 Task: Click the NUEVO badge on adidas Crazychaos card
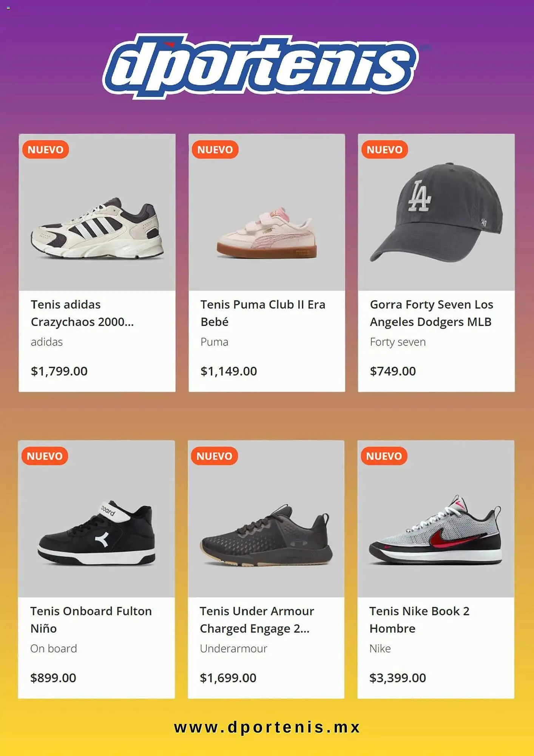point(46,150)
